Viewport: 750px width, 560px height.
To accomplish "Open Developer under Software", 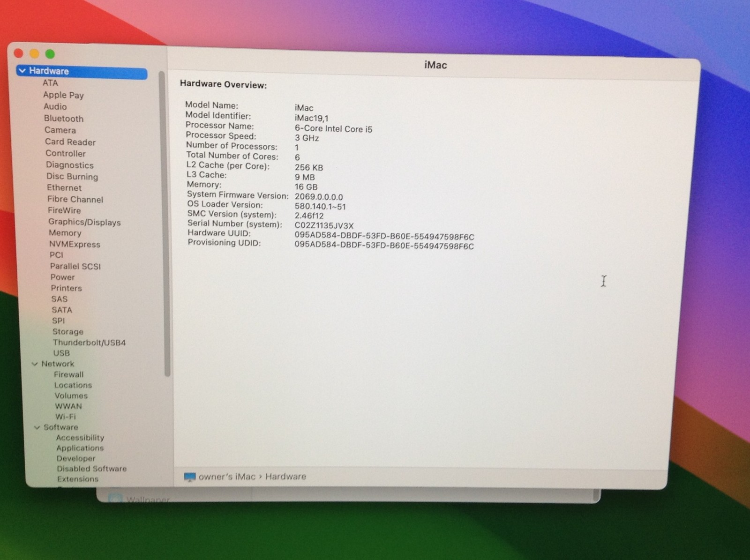I will coord(76,458).
